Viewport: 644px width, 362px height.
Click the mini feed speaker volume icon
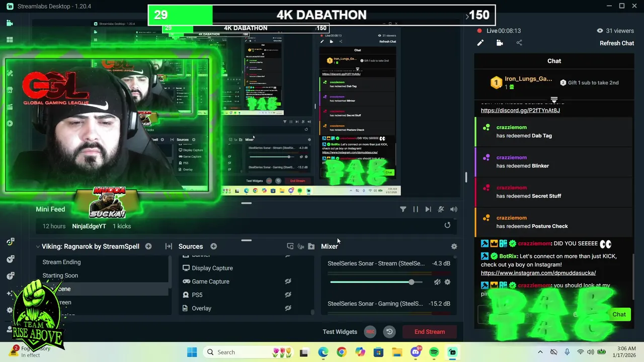point(454,209)
